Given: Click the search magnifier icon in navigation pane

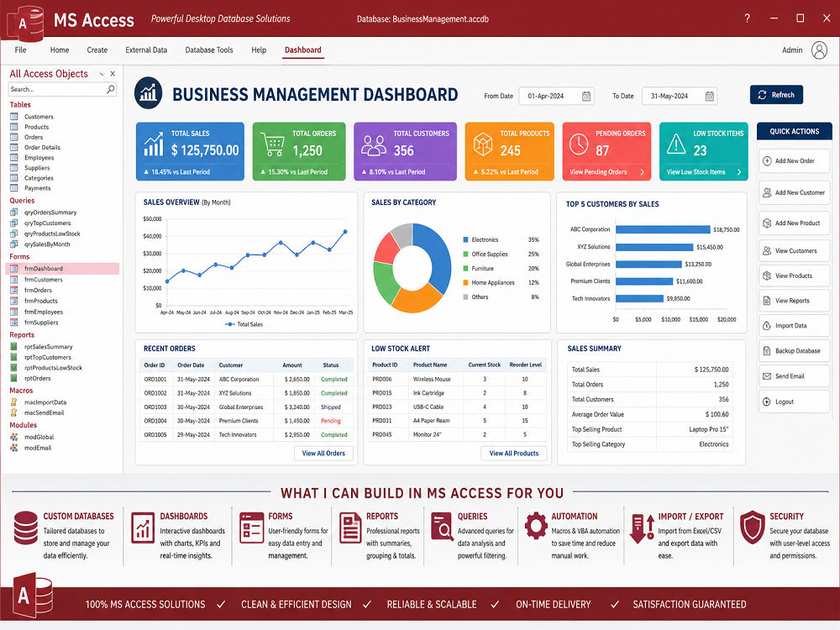Looking at the screenshot, I should coord(110,89).
